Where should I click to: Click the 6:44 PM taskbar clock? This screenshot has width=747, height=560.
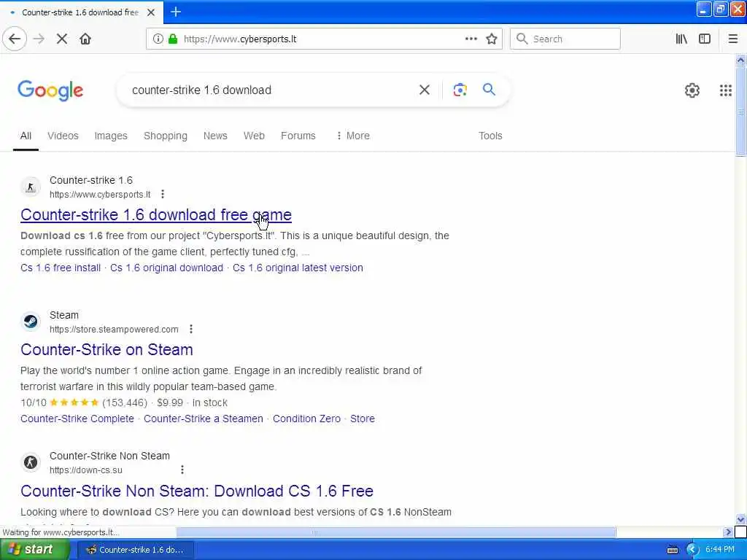720,550
